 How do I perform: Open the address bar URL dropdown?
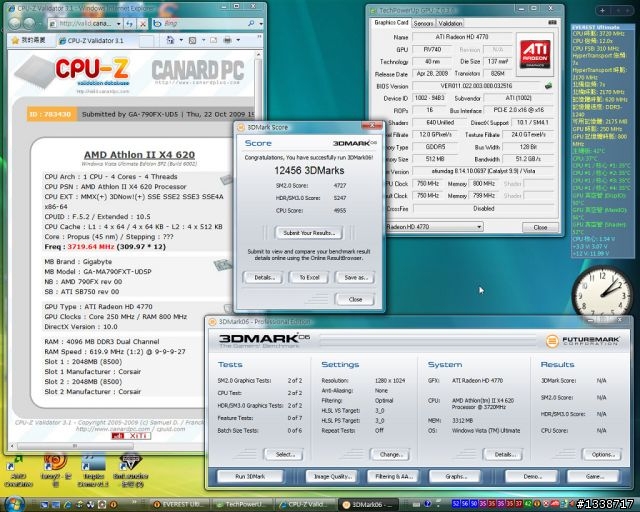118,24
